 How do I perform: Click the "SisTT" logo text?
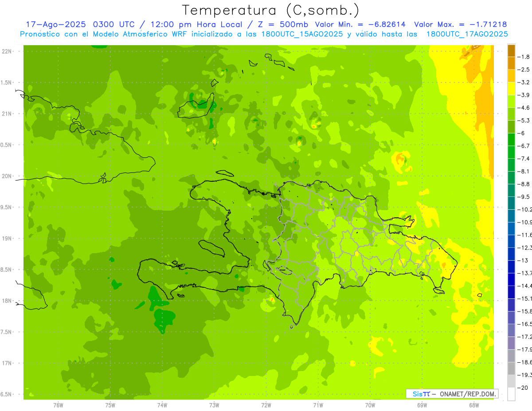point(421,394)
